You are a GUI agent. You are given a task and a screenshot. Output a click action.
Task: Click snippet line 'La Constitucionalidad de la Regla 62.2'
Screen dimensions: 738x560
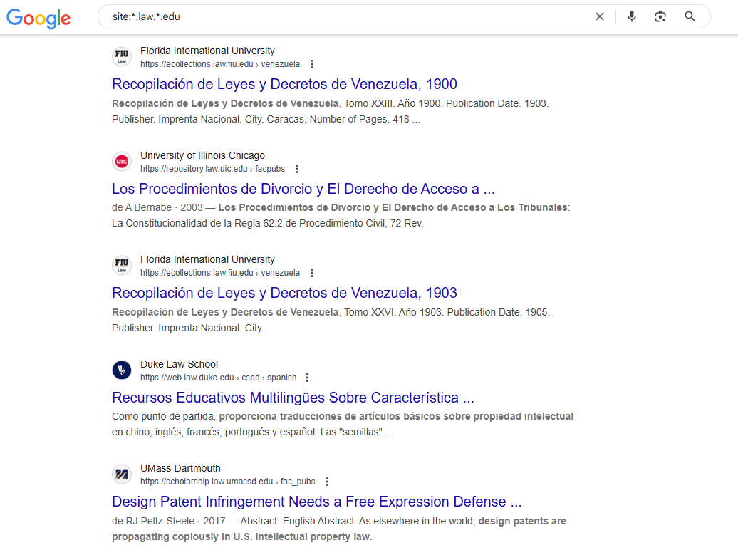pos(267,224)
